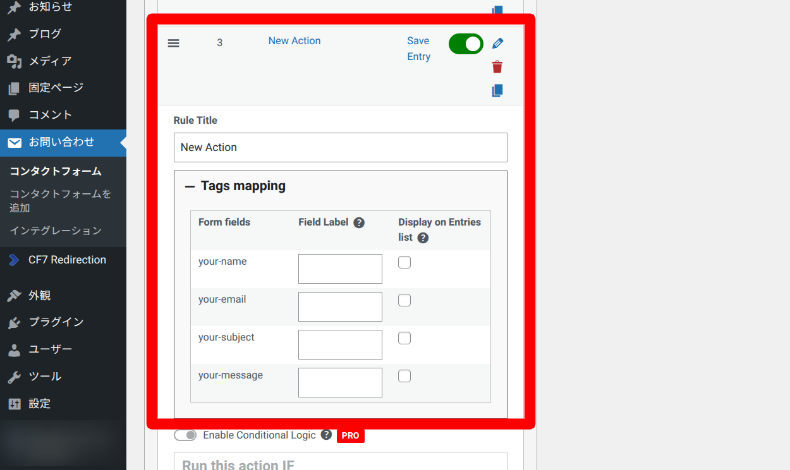Click the pages icon beside 固定ページ
This screenshot has width=790, height=470.
14,88
